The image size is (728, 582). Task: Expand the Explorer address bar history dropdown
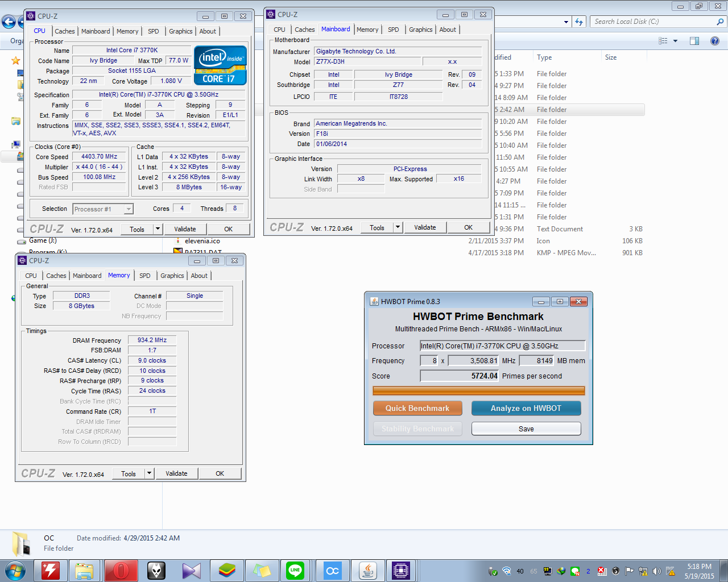coord(566,22)
